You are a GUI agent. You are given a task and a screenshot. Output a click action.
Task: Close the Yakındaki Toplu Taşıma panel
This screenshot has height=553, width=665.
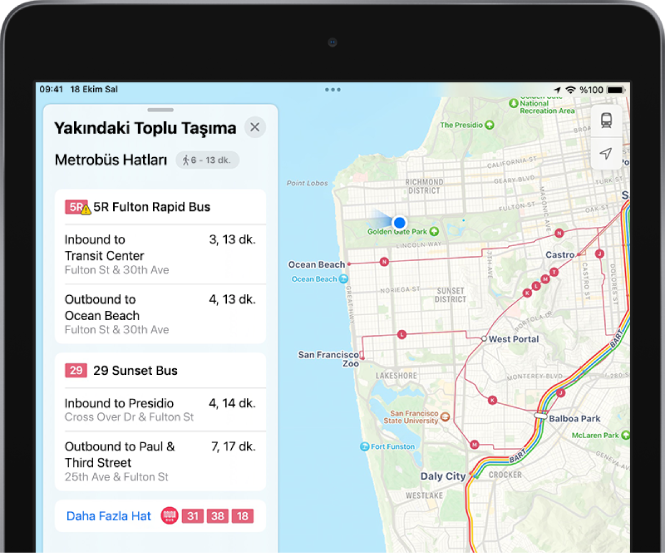tap(255, 127)
